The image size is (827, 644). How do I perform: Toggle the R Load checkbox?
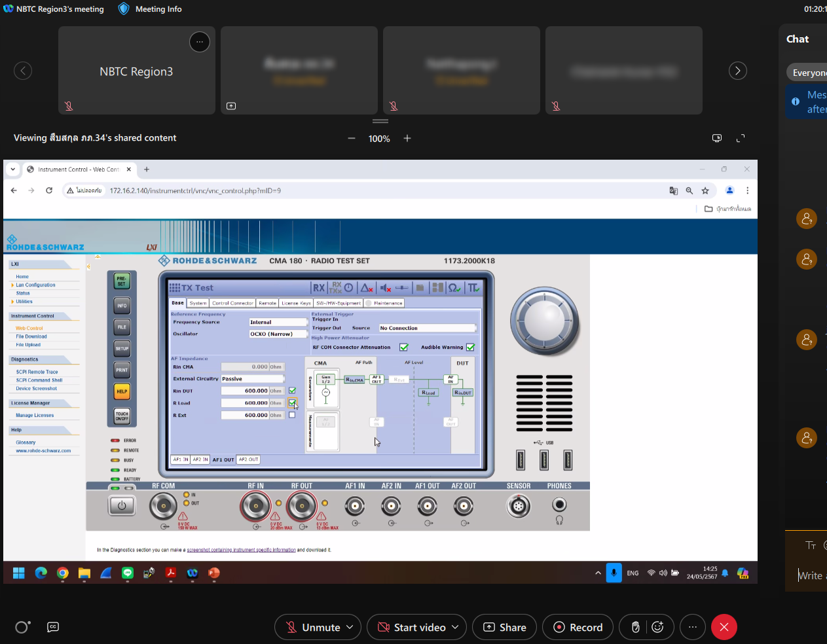click(x=292, y=402)
